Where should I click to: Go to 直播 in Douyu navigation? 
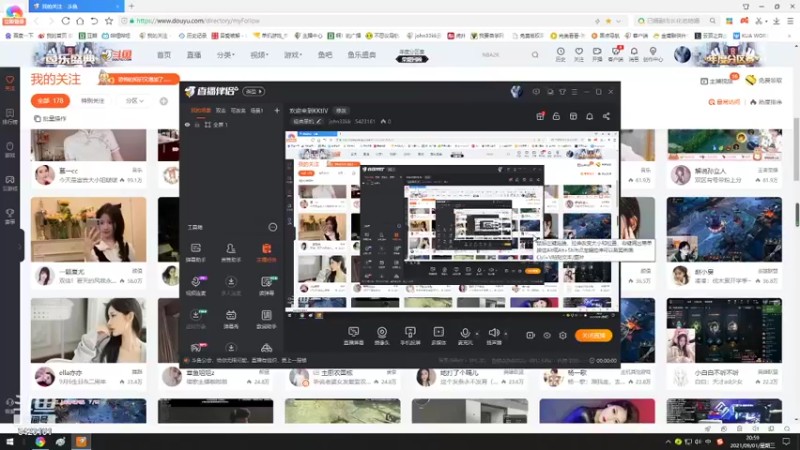(x=194, y=55)
